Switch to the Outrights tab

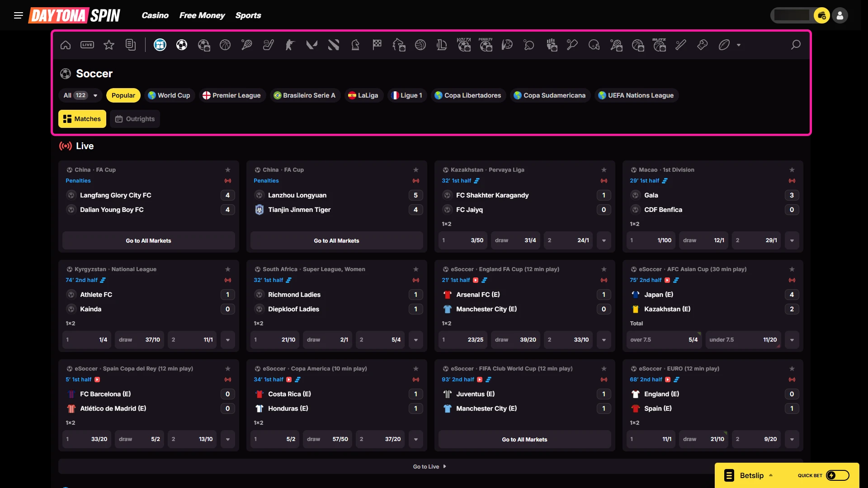point(135,119)
